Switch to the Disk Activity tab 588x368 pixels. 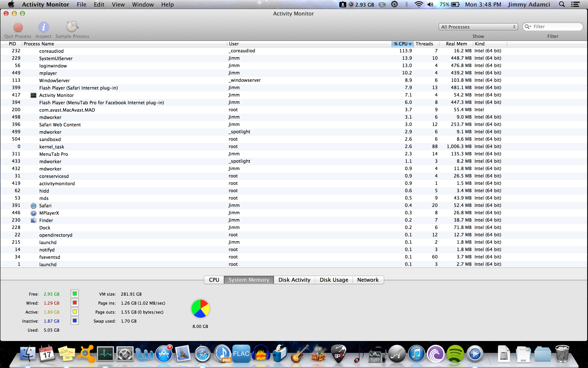pyautogui.click(x=294, y=280)
